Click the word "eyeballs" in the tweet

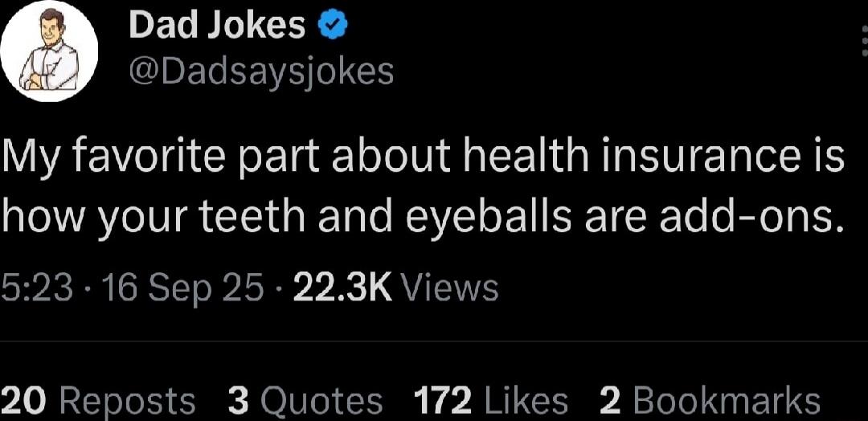click(x=496, y=215)
